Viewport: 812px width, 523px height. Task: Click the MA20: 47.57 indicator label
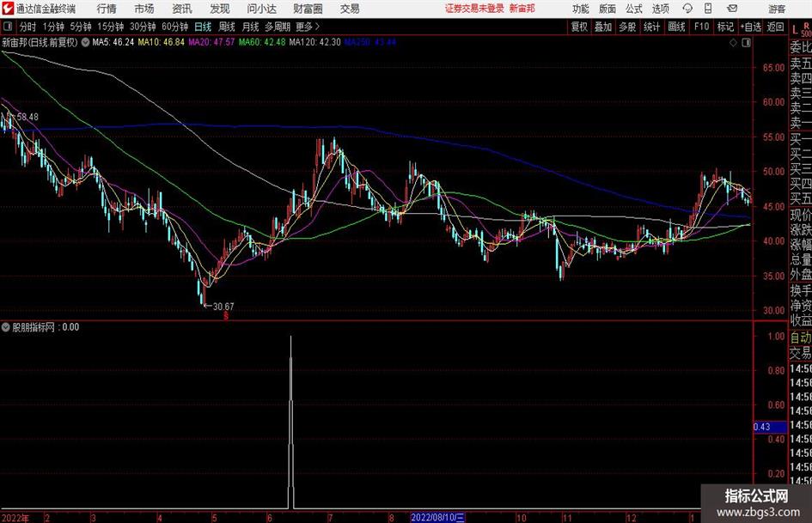click(x=211, y=42)
